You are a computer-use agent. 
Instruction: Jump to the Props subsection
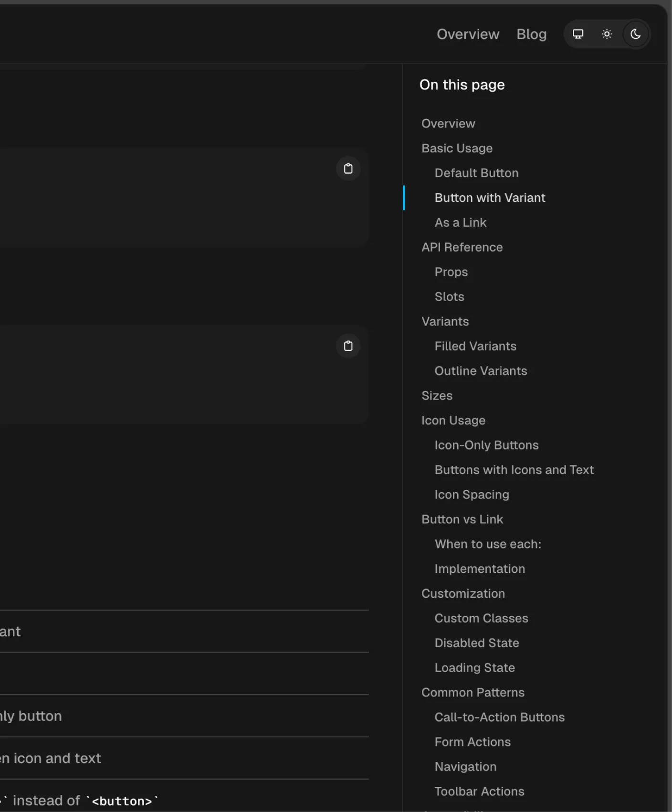point(451,272)
